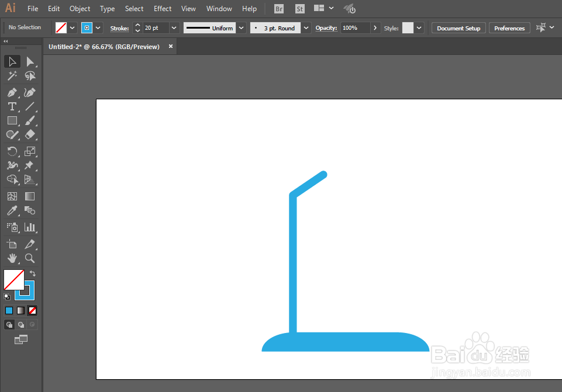
Task: Select the Width/Warp tool
Action: (x=12, y=165)
